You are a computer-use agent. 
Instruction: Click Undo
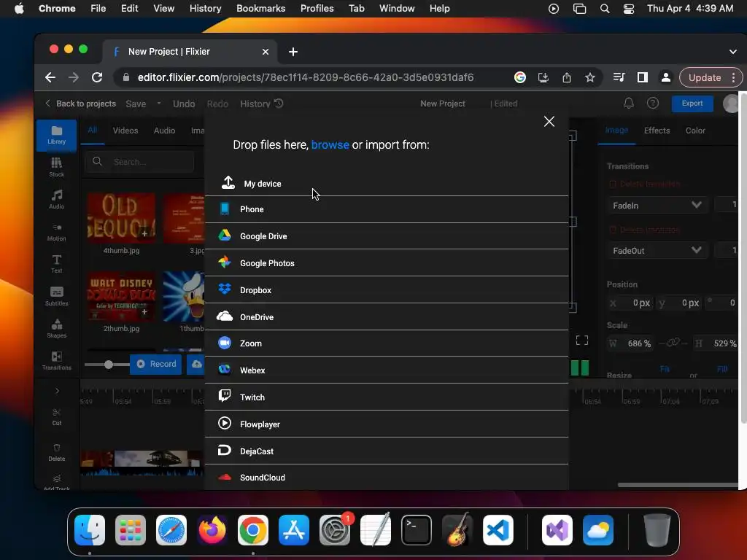(x=183, y=104)
